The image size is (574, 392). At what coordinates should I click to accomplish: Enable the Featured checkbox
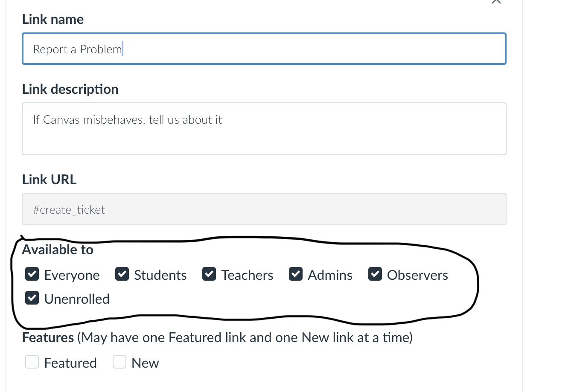point(32,362)
